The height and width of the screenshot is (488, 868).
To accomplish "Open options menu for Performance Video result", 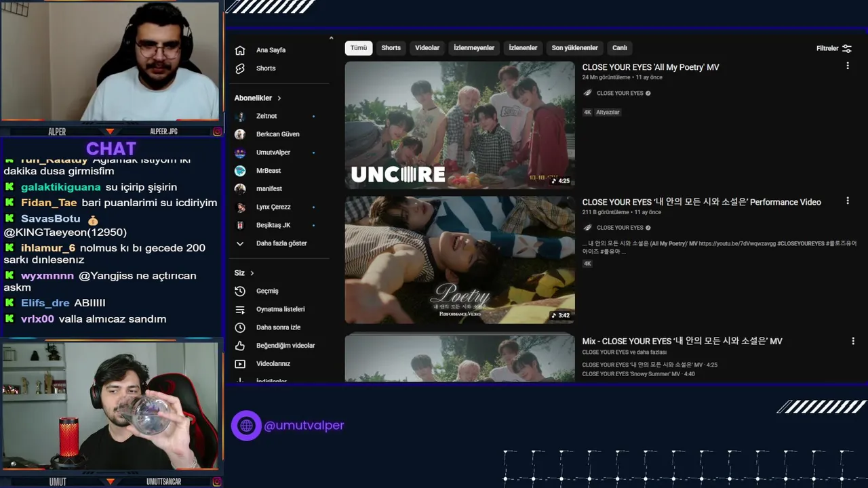I will point(847,201).
